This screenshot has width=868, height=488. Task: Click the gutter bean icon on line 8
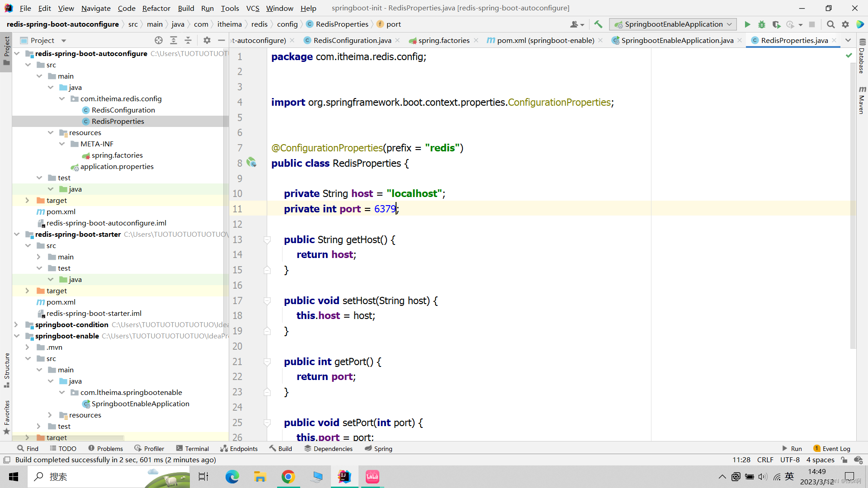point(252,162)
